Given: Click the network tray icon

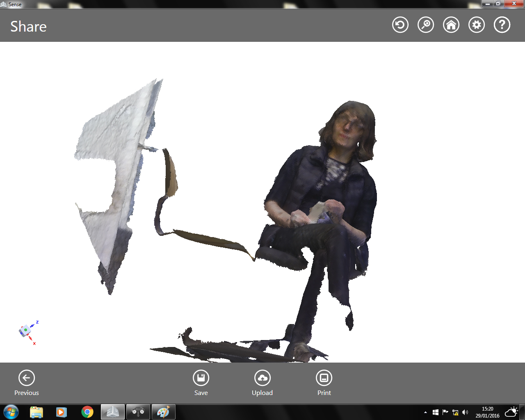Looking at the screenshot, I should [455, 412].
